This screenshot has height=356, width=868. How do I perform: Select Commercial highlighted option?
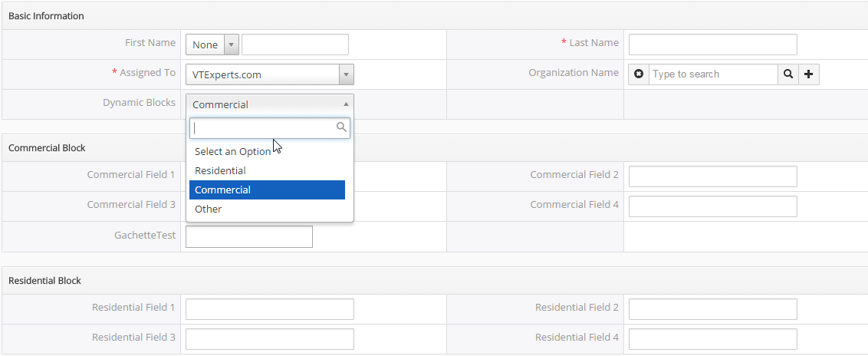[x=267, y=190]
